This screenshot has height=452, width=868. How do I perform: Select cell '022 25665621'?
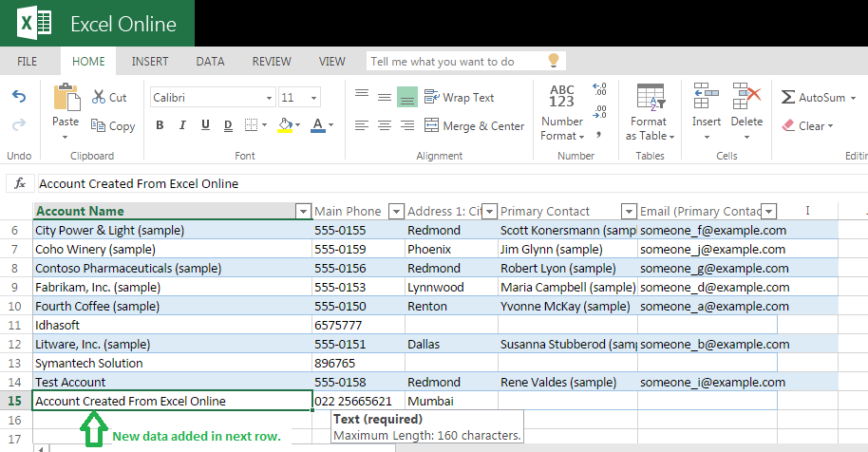tap(358, 401)
